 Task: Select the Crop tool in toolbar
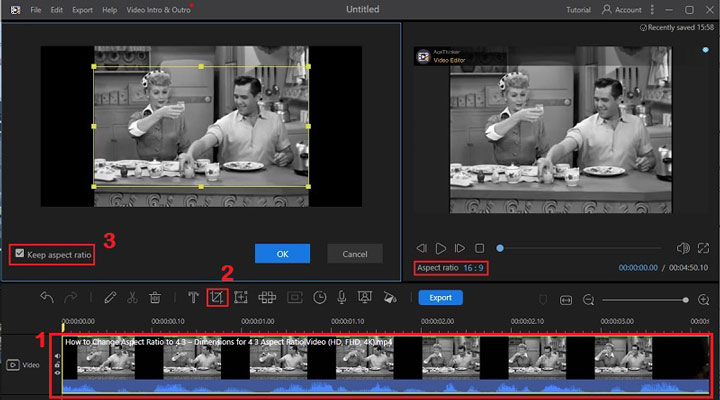(216, 297)
